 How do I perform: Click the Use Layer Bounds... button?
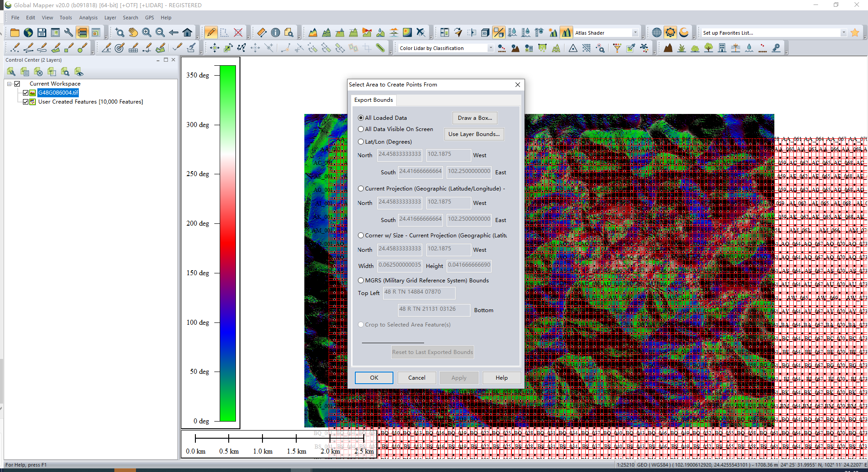point(474,134)
